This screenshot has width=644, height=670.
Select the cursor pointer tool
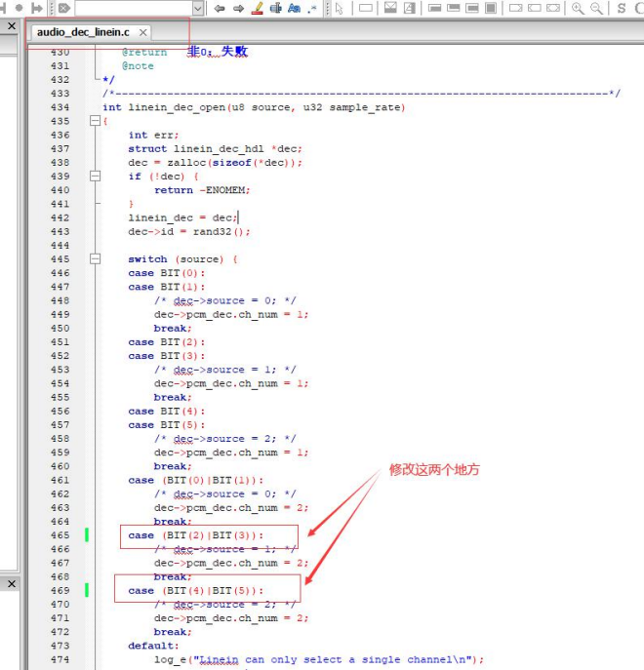(x=340, y=8)
